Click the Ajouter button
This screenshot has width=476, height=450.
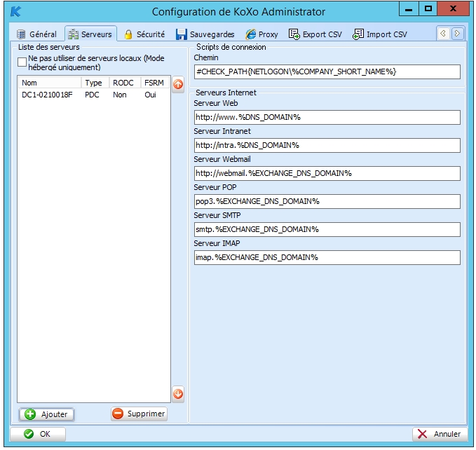46,414
